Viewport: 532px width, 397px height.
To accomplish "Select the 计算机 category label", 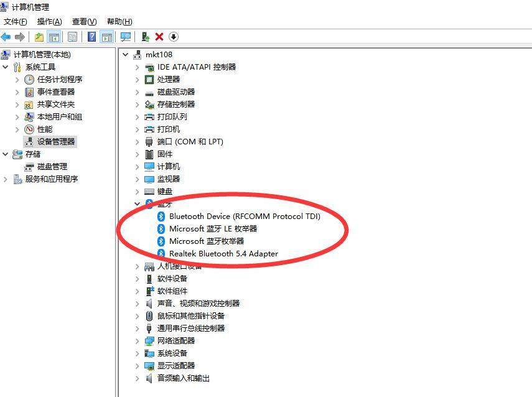I will click(169, 167).
